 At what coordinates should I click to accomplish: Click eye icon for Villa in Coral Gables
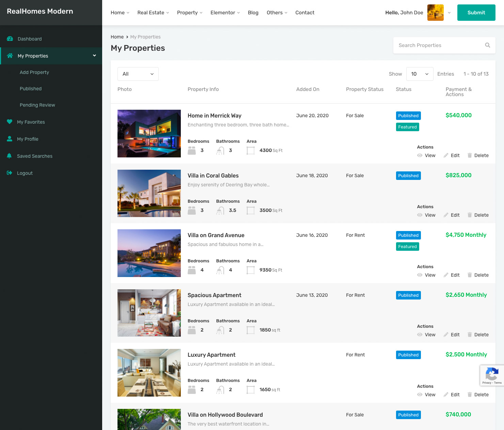(420, 215)
